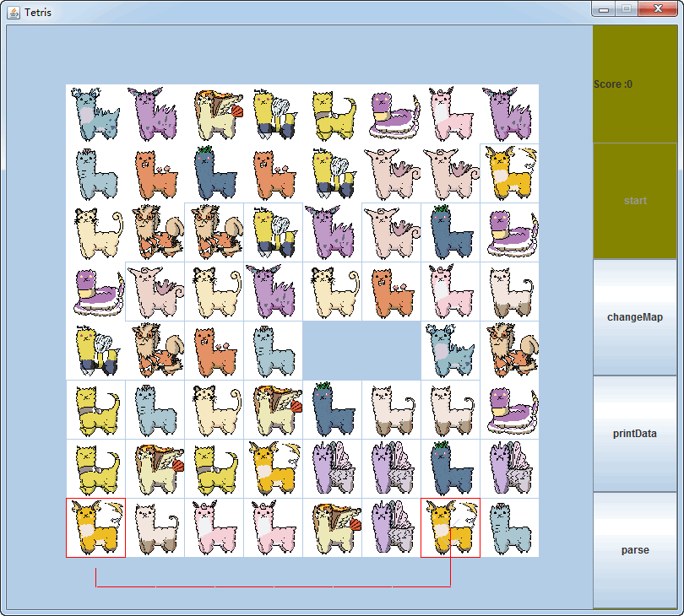Select the light blue alpaca in the fifth row

pyautogui.click(x=273, y=350)
